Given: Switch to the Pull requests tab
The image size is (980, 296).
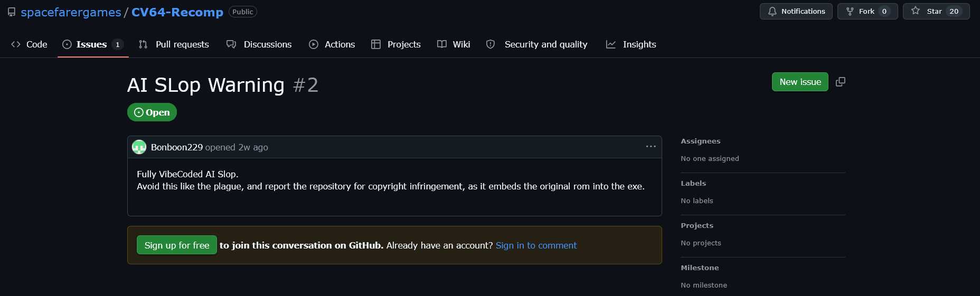Looking at the screenshot, I should click(x=174, y=44).
